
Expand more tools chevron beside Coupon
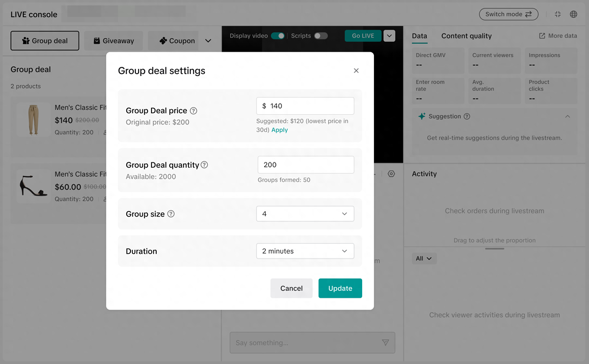tap(208, 41)
